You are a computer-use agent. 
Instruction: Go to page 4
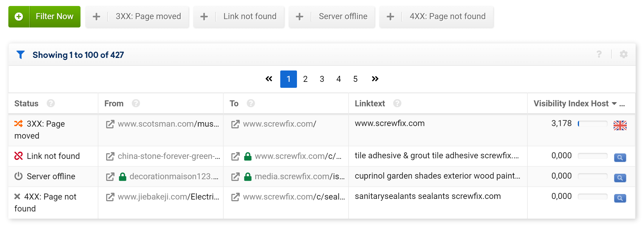[x=339, y=79]
